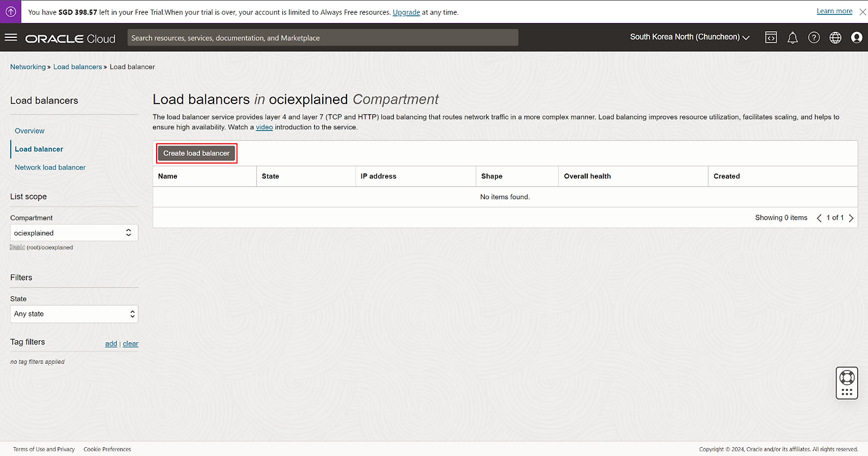Open the Learn more link

click(x=834, y=12)
